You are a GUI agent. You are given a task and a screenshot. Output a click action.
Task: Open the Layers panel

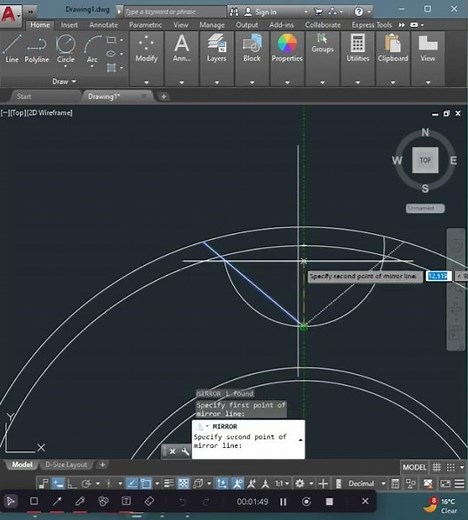pyautogui.click(x=217, y=59)
